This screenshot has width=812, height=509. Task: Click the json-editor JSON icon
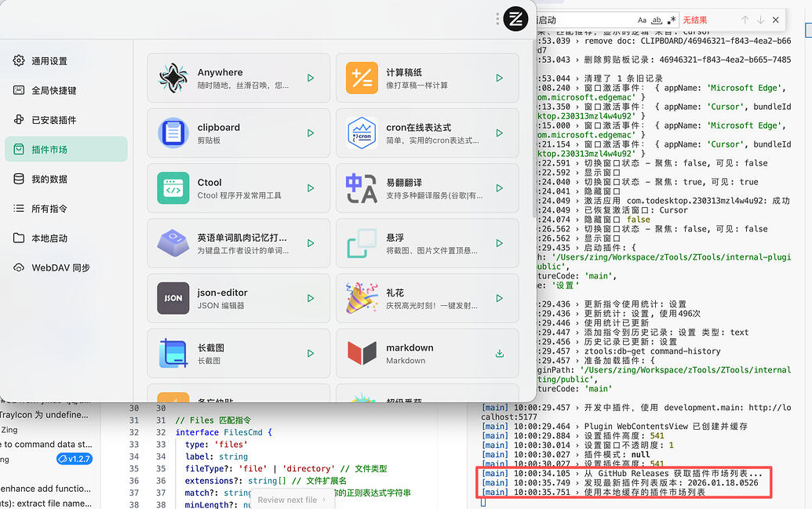(x=173, y=298)
